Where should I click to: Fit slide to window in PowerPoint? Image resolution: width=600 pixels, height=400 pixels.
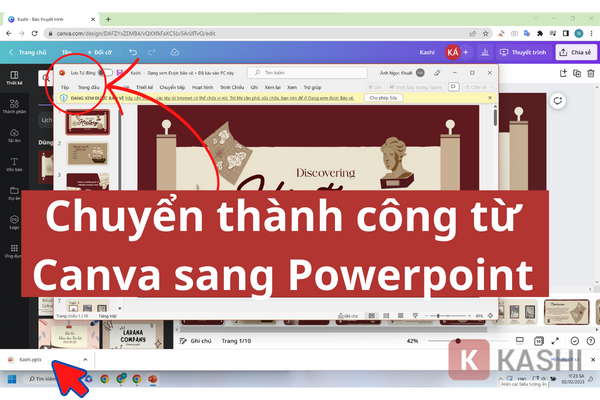point(490,316)
